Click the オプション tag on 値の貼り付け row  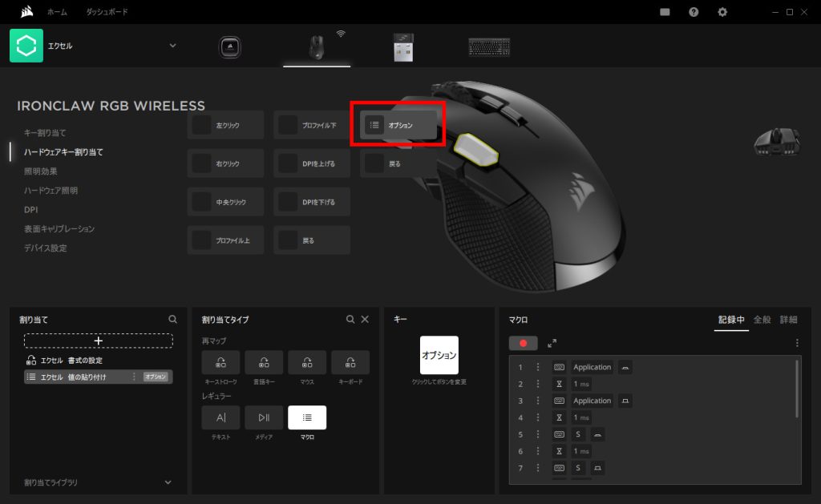[x=156, y=377]
